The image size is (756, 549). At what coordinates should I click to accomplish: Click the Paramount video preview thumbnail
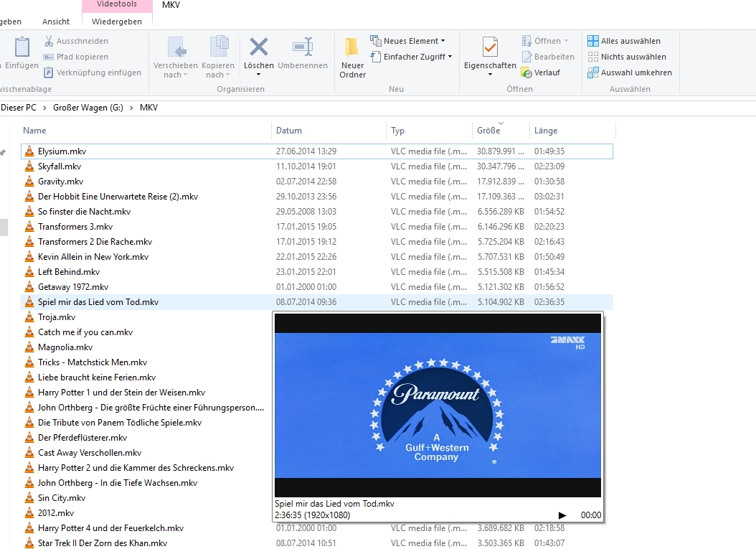[x=438, y=405]
